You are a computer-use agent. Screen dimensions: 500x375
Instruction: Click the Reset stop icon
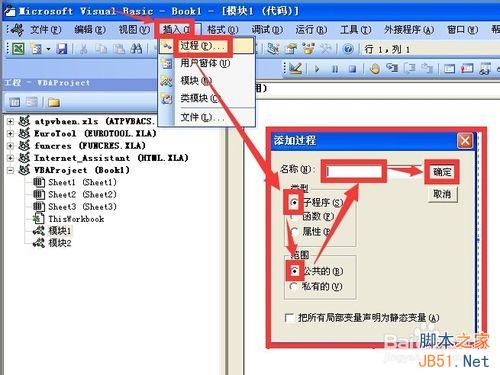pyautogui.click(x=352, y=69)
